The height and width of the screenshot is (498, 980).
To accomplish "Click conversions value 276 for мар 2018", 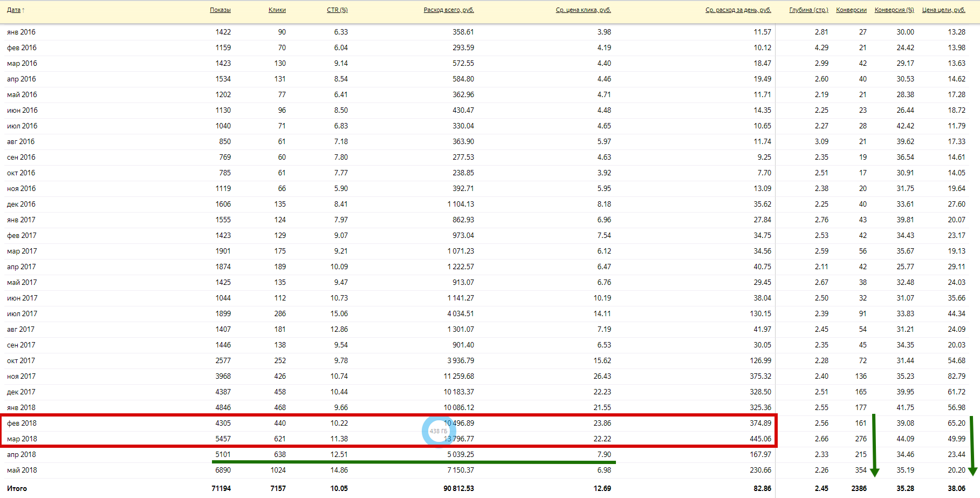I will pos(861,439).
